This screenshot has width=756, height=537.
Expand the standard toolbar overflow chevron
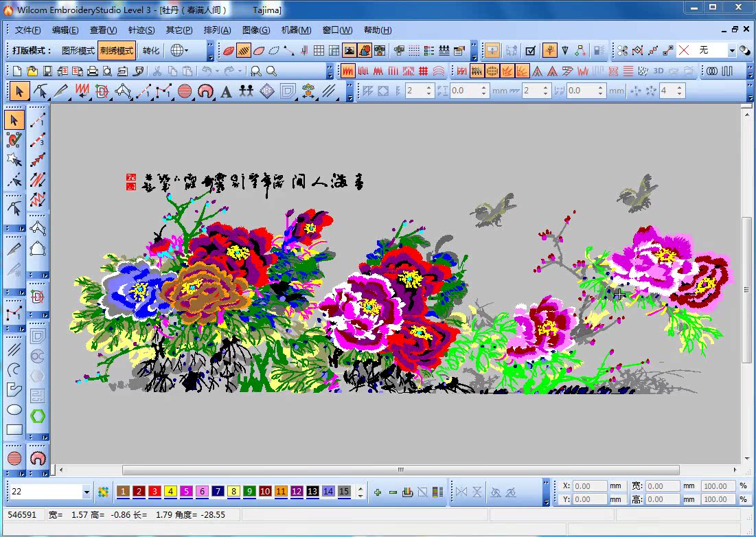(x=330, y=71)
